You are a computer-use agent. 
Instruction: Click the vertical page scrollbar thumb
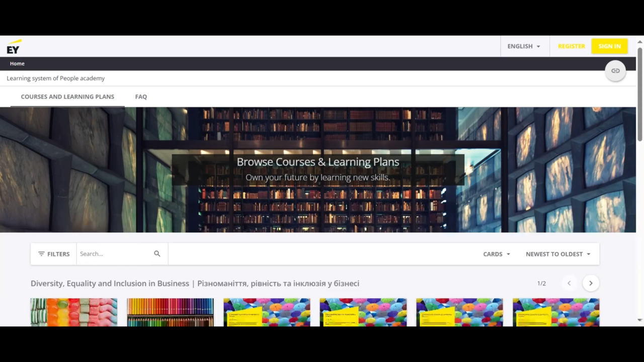coord(639,93)
